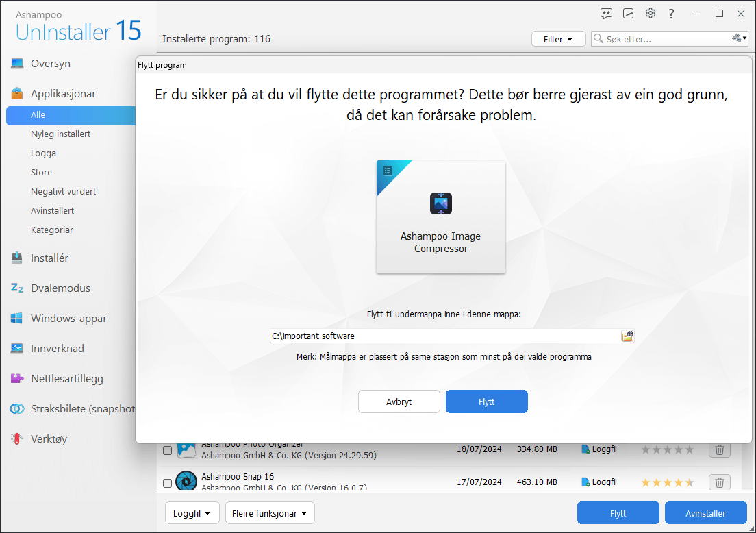756x533 pixels.
Task: Click the bottom-bar Flytt button
Action: click(618, 513)
